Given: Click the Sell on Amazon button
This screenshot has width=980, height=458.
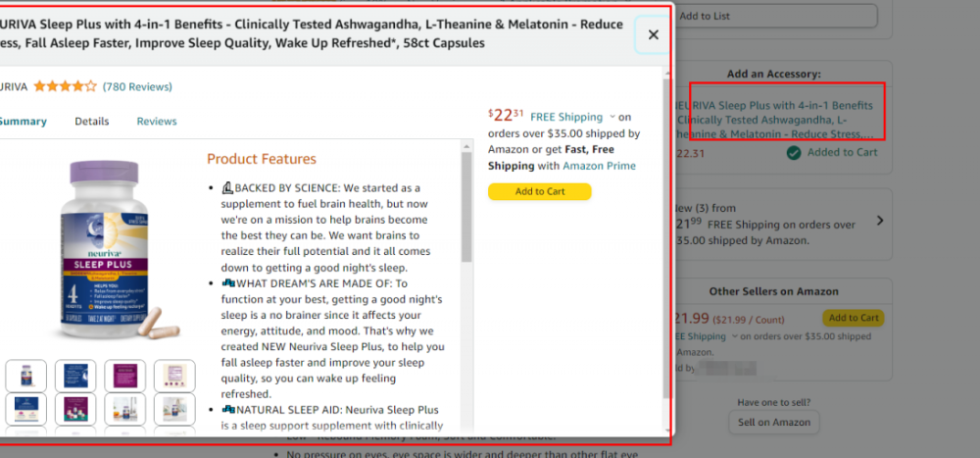Looking at the screenshot, I should (774, 423).
